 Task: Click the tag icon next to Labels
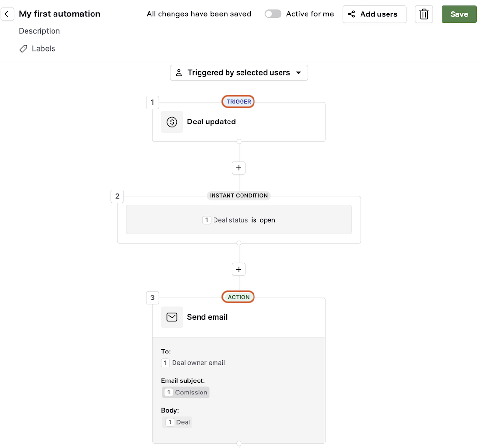tap(23, 48)
